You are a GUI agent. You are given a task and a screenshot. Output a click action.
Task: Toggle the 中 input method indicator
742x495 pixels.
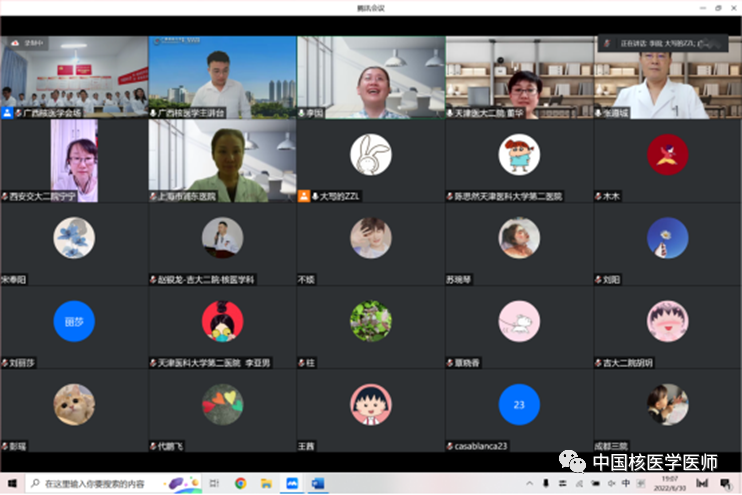(x=627, y=484)
